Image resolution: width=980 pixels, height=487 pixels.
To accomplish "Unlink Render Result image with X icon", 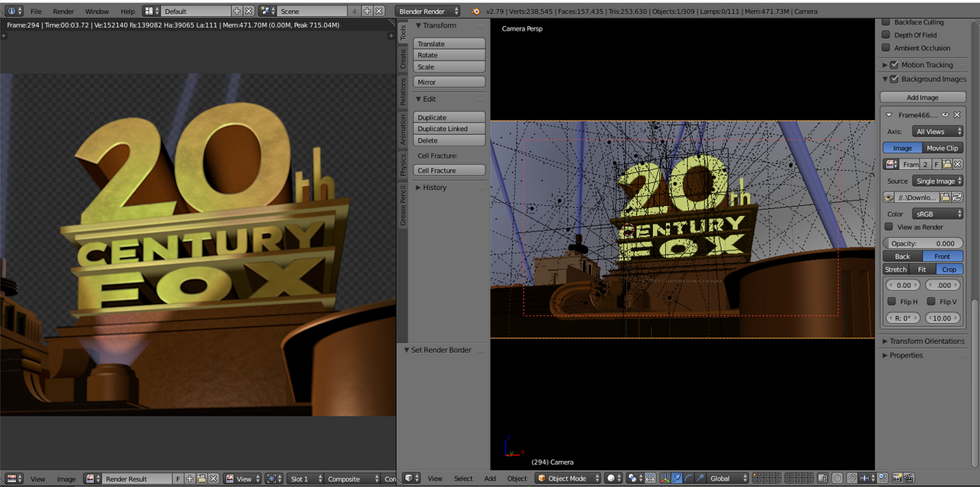I will [x=213, y=479].
